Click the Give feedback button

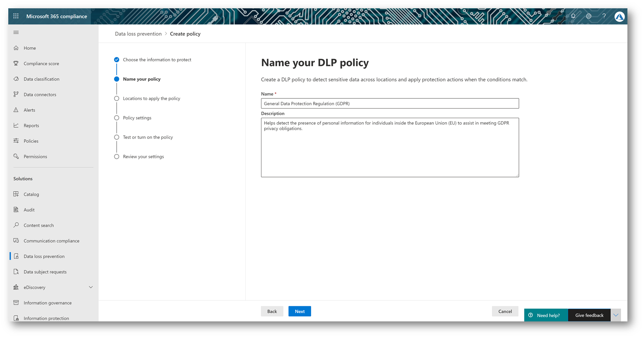click(589, 315)
